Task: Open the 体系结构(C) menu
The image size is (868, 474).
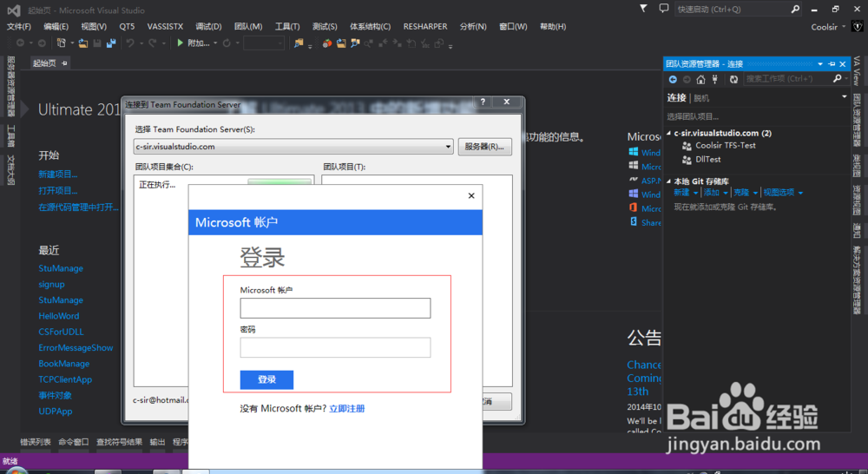Action: tap(370, 27)
